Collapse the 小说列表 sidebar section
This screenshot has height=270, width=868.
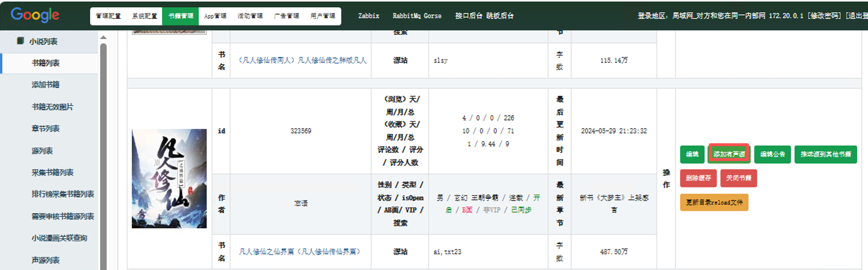pos(43,41)
